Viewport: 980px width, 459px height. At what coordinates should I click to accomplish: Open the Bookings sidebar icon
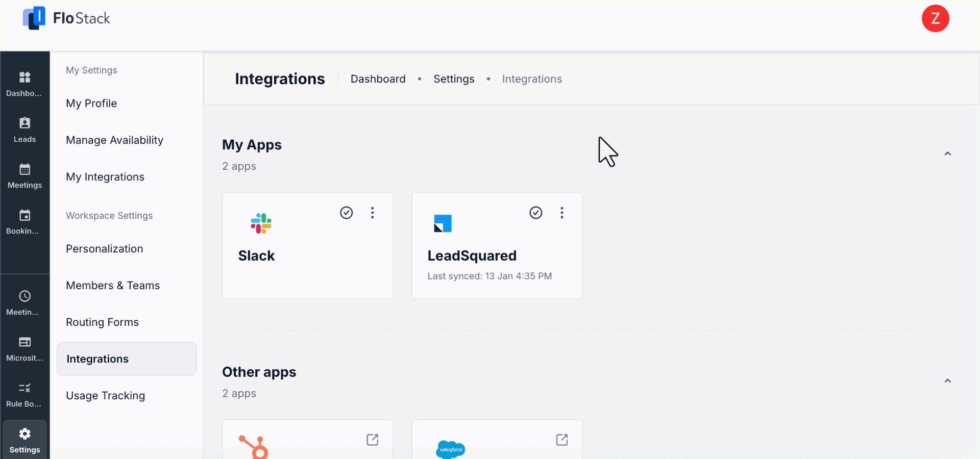(24, 221)
